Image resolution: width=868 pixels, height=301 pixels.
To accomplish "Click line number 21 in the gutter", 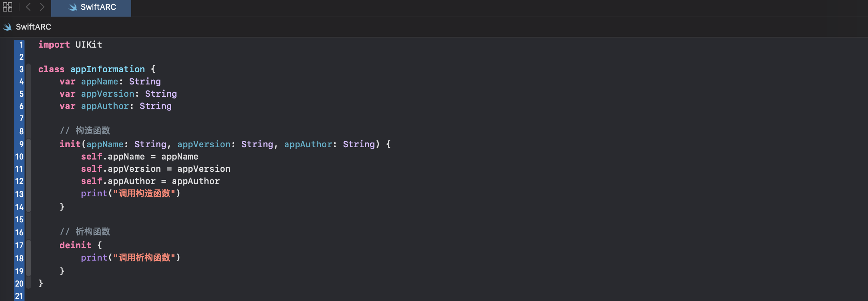I will (x=19, y=296).
